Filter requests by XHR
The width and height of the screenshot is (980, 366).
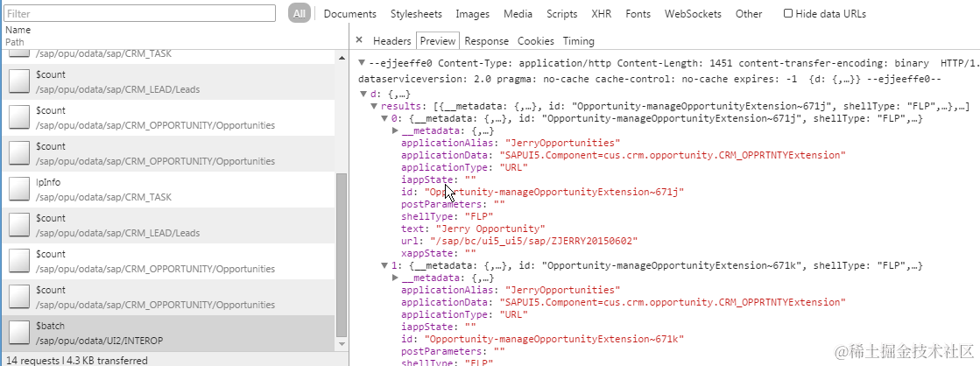point(602,14)
